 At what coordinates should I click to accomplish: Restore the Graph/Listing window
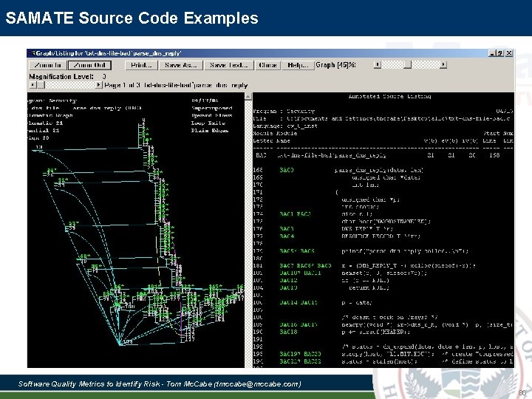[500, 53]
